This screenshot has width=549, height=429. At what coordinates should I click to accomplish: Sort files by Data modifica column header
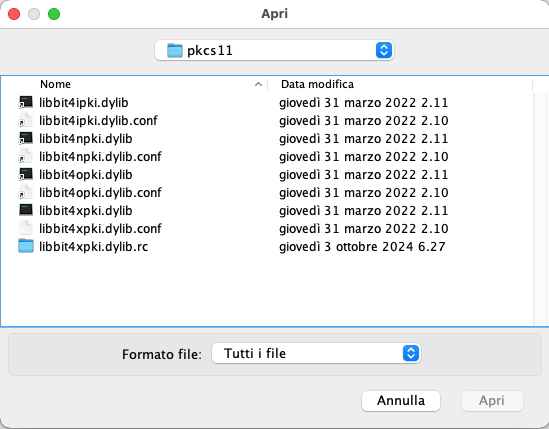317,84
